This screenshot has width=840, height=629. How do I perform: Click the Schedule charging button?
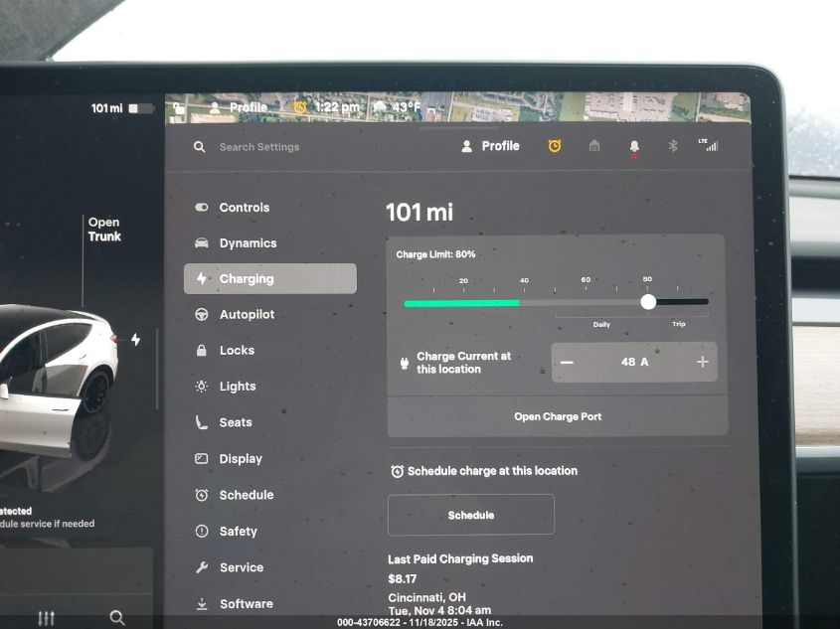pos(470,515)
